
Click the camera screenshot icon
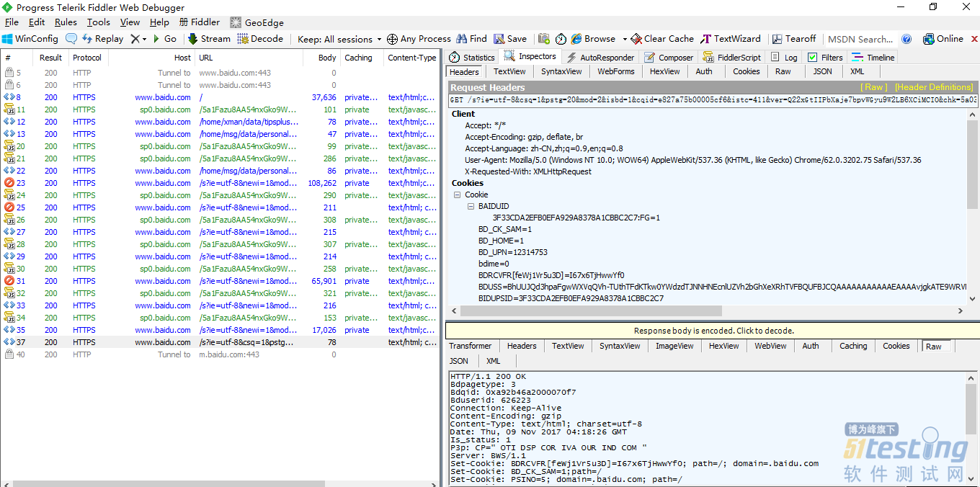pyautogui.click(x=544, y=39)
